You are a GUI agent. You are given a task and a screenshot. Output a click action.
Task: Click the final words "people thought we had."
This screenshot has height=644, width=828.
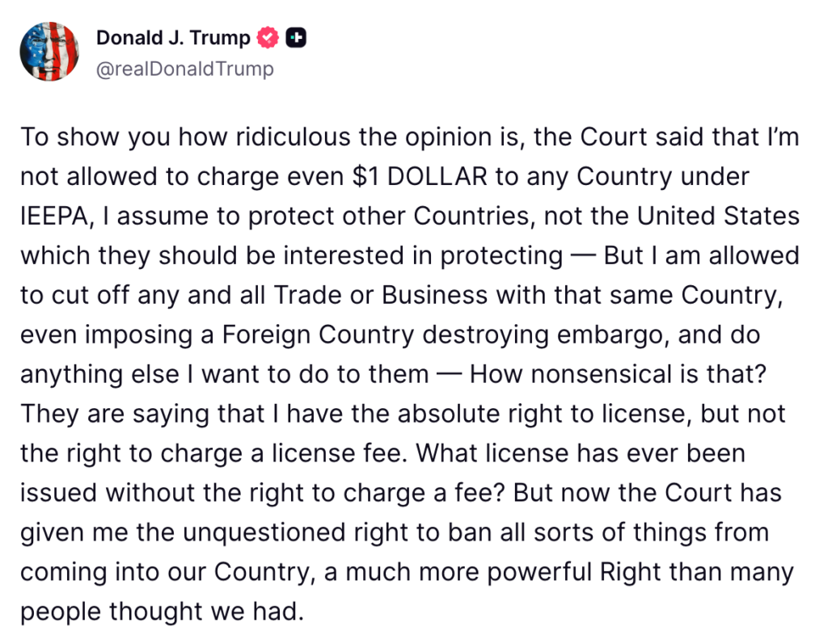tap(162, 611)
